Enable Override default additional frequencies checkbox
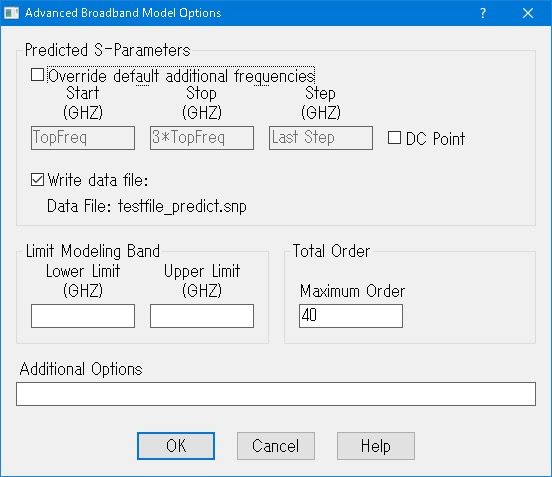The height and width of the screenshot is (477, 552). [37, 75]
